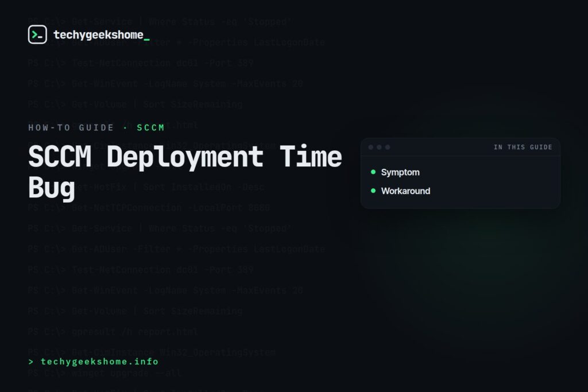
Task: Click the window dots in guide panel
Action: click(379, 148)
